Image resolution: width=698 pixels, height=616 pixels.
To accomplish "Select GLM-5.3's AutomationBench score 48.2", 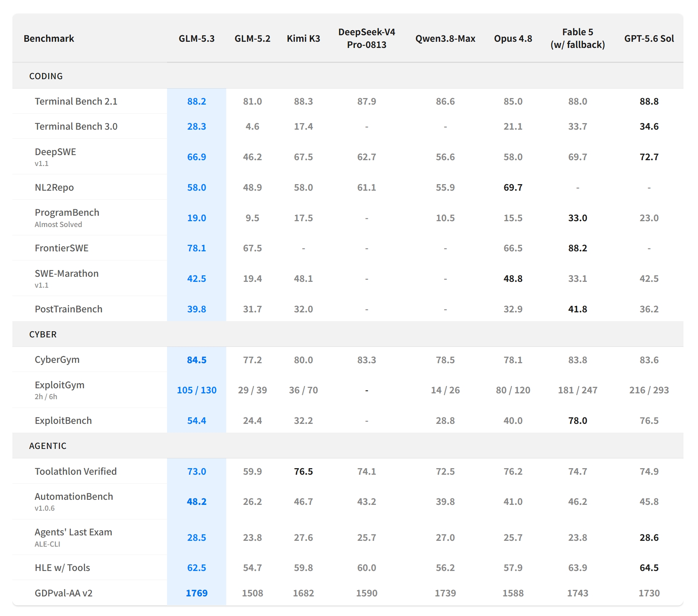I will point(196,502).
